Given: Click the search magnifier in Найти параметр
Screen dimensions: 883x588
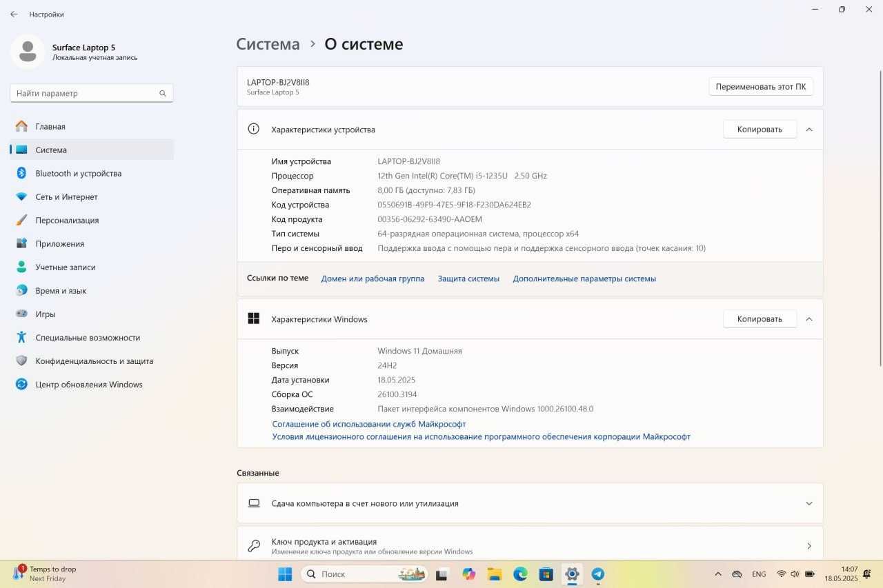Looking at the screenshot, I should [163, 93].
